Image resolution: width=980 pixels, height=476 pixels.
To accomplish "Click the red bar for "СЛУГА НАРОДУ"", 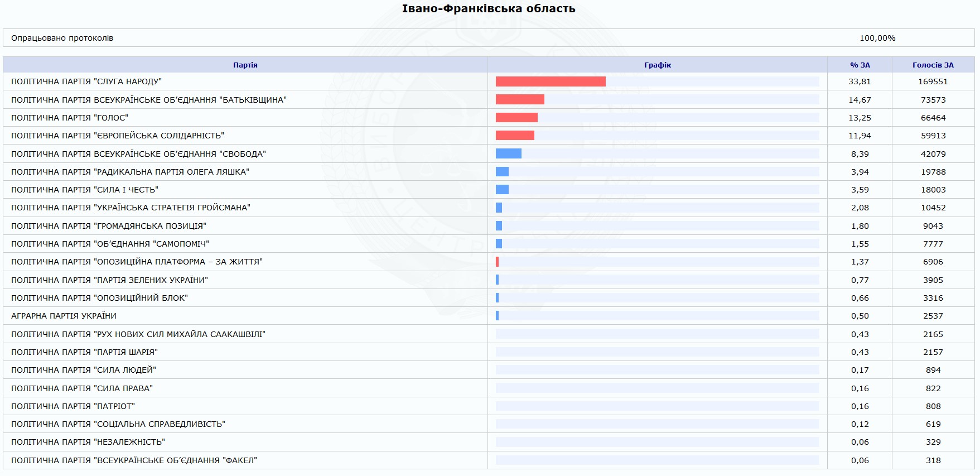I will 550,81.
